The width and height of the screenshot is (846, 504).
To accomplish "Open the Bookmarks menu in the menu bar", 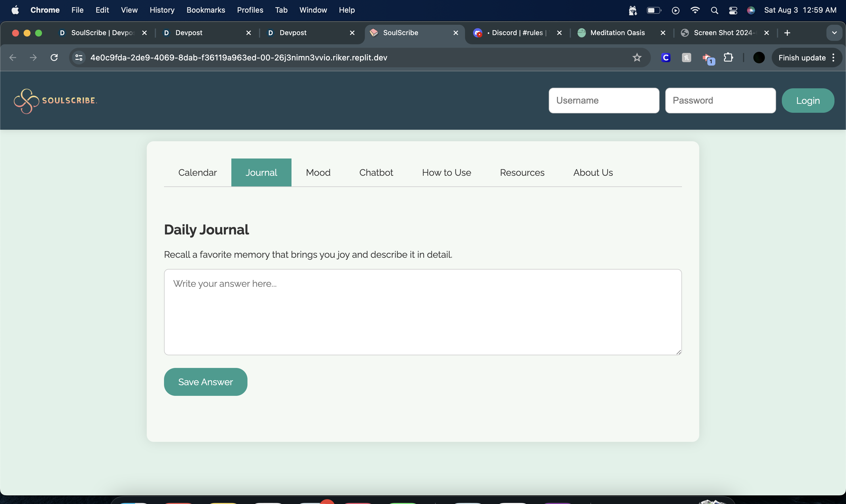I will click(x=205, y=10).
